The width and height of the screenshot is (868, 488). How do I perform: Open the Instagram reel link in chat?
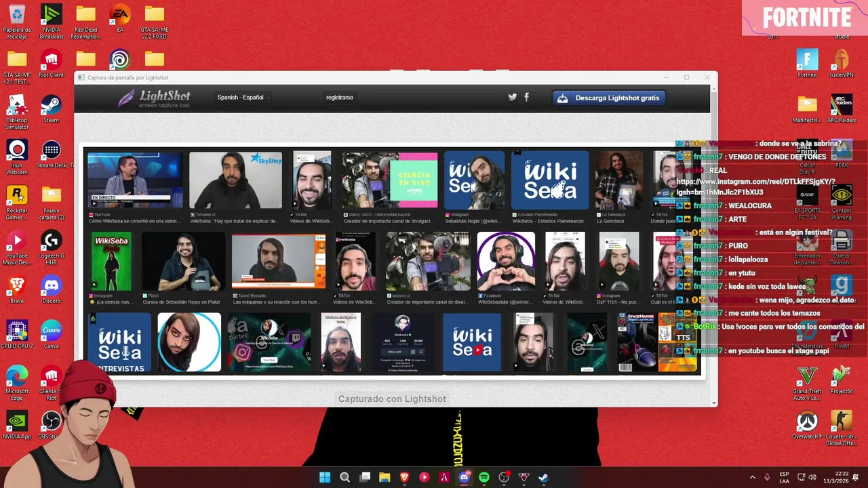click(x=756, y=187)
